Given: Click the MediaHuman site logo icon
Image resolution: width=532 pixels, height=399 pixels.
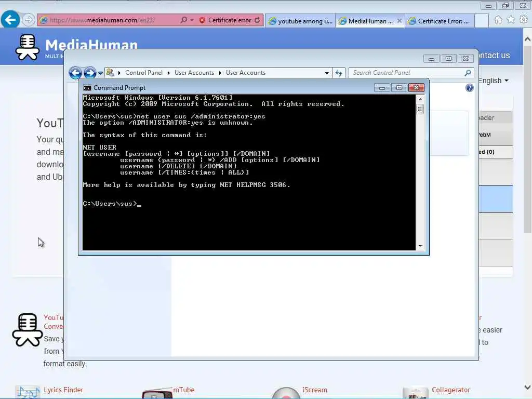Looking at the screenshot, I should (x=28, y=47).
